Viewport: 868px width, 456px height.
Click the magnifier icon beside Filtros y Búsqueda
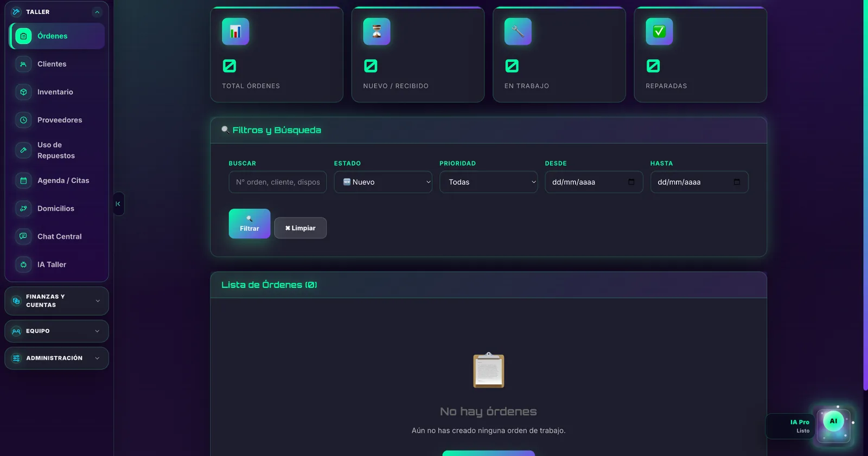coord(225,130)
